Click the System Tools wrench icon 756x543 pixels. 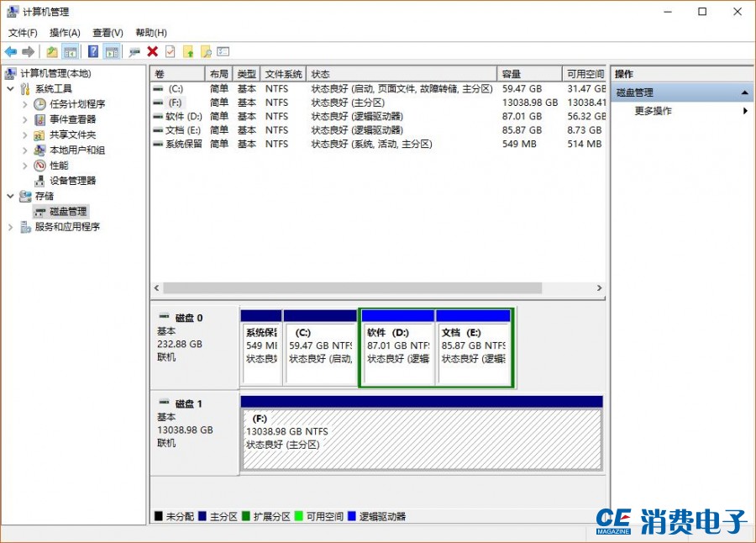25,89
